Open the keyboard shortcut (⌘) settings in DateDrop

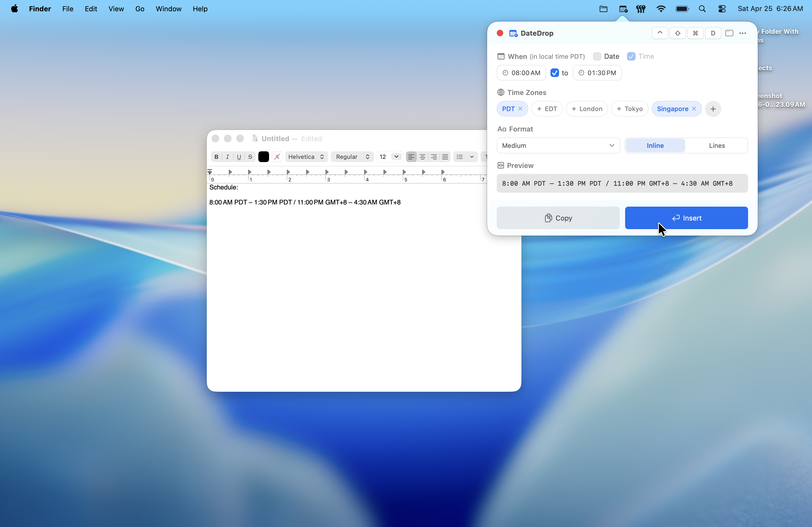pyautogui.click(x=695, y=33)
